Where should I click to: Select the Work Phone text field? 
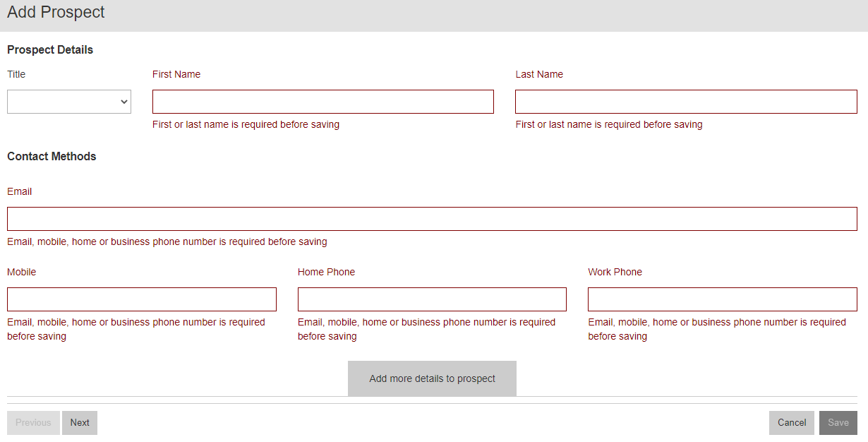tap(722, 299)
